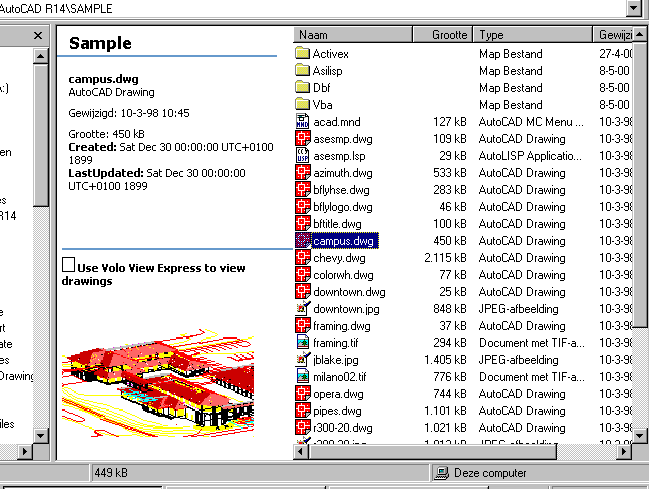Select the bflylogo.dwg drawing icon

pos(303,206)
